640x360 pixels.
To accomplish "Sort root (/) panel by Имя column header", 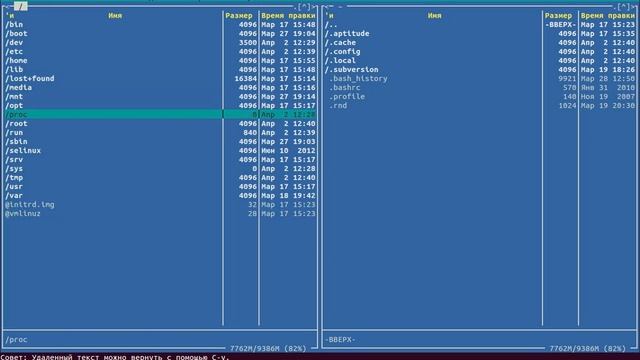I will [115, 16].
